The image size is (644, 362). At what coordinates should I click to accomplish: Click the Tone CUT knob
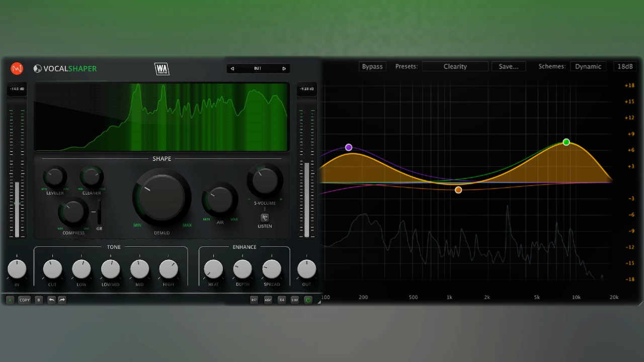52,269
